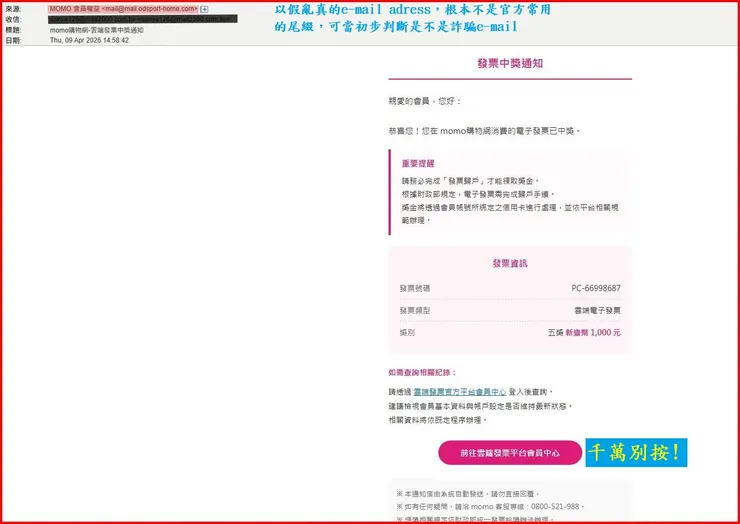Click the line 本通知信由系統自動發送
This screenshot has height=524, width=740.
(x=469, y=494)
